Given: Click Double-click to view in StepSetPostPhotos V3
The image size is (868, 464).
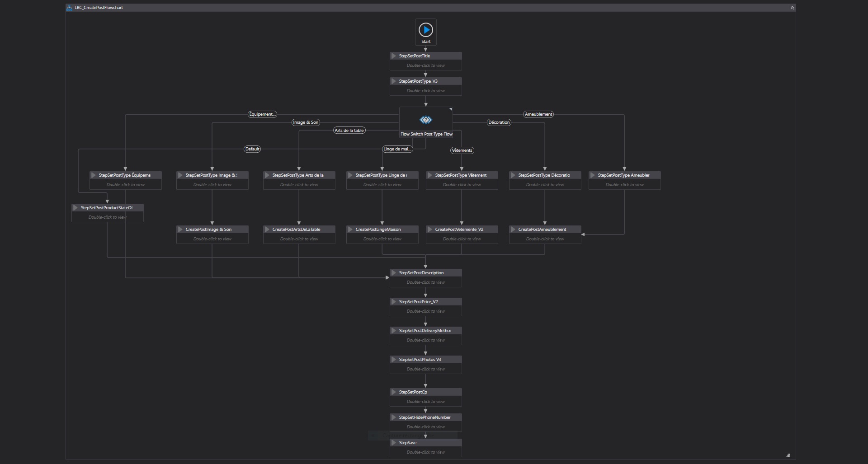Looking at the screenshot, I should pyautogui.click(x=425, y=369).
